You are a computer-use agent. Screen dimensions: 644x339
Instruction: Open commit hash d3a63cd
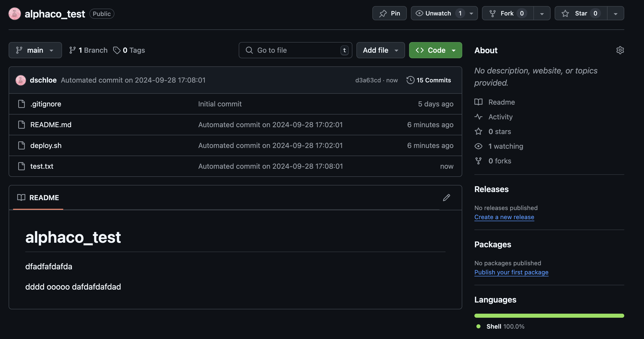(368, 80)
